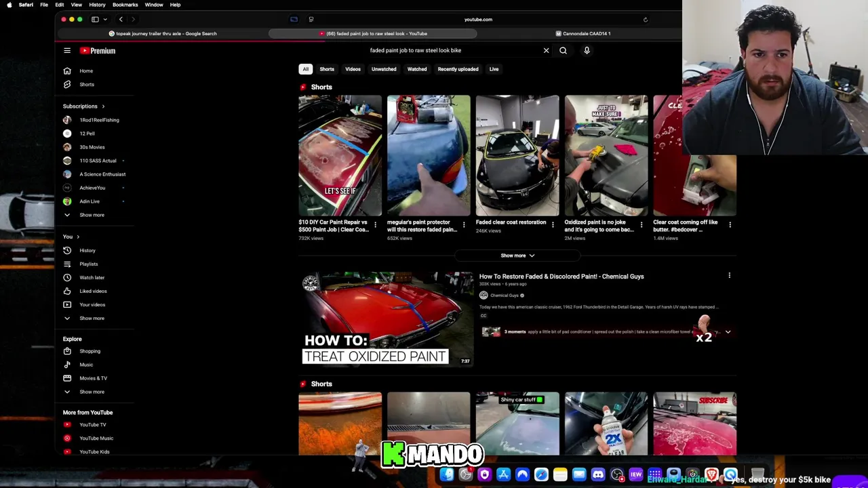Click the YouTube Premium logo

point(98,51)
